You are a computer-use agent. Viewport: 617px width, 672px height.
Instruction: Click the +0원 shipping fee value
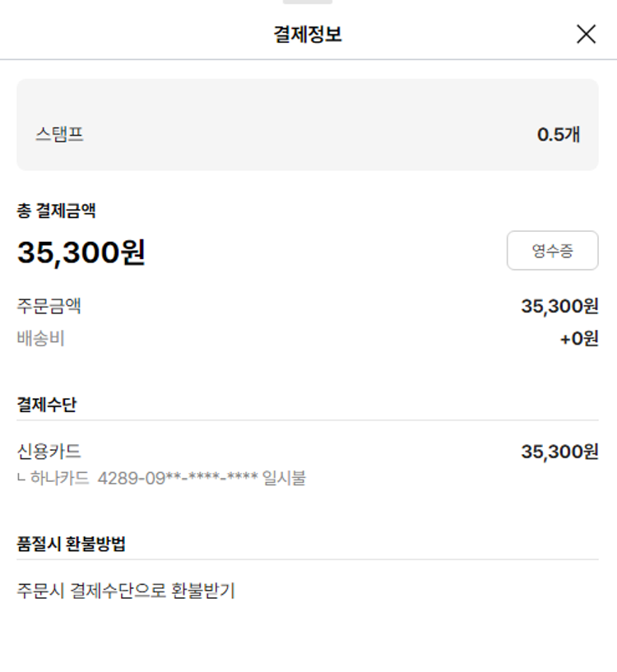pos(579,338)
